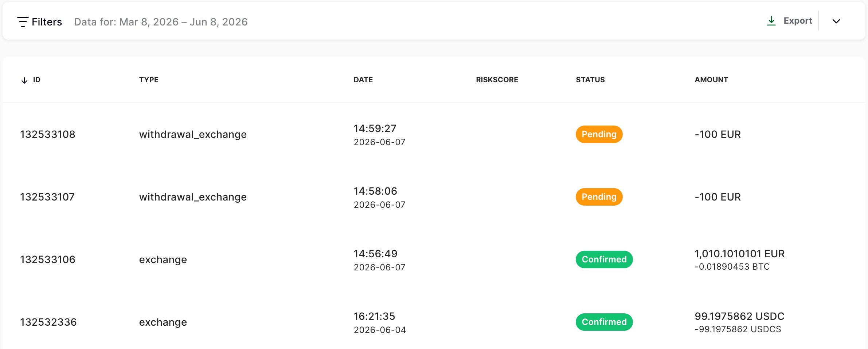The width and height of the screenshot is (868, 349).
Task: Click the Filters label
Action: click(47, 22)
